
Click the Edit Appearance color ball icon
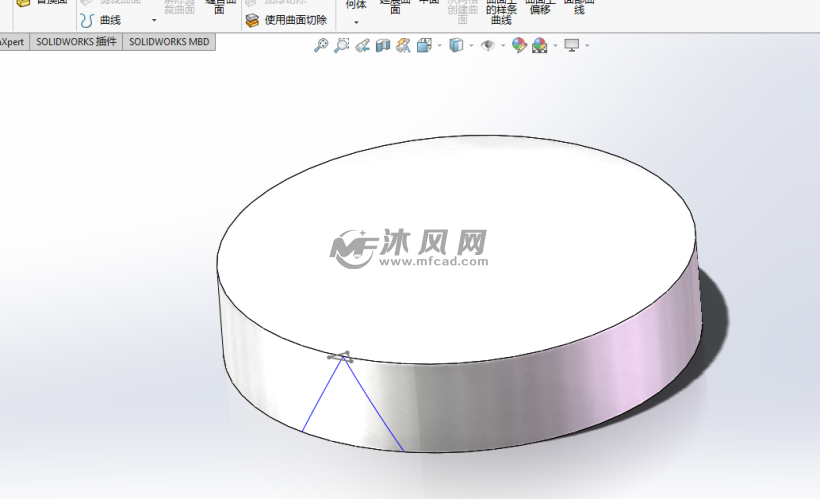(x=519, y=46)
